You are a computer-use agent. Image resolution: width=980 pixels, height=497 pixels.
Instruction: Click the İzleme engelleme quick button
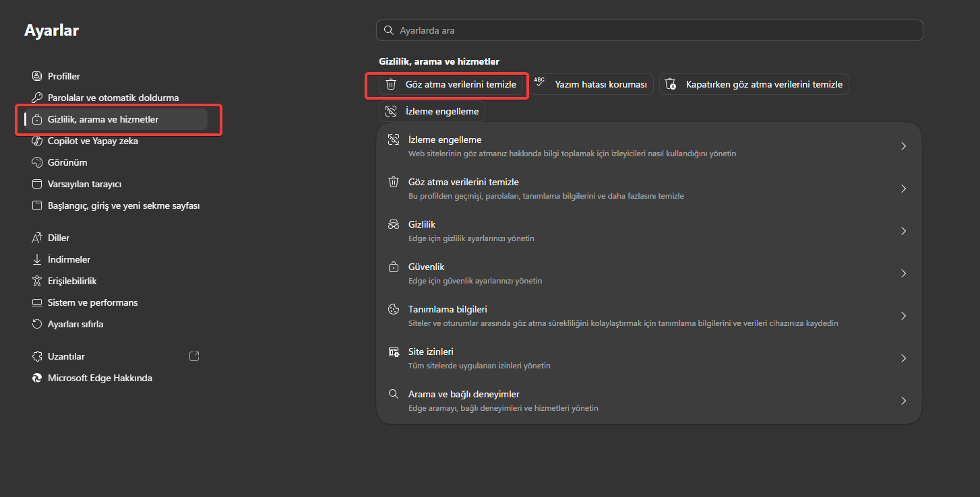point(432,111)
